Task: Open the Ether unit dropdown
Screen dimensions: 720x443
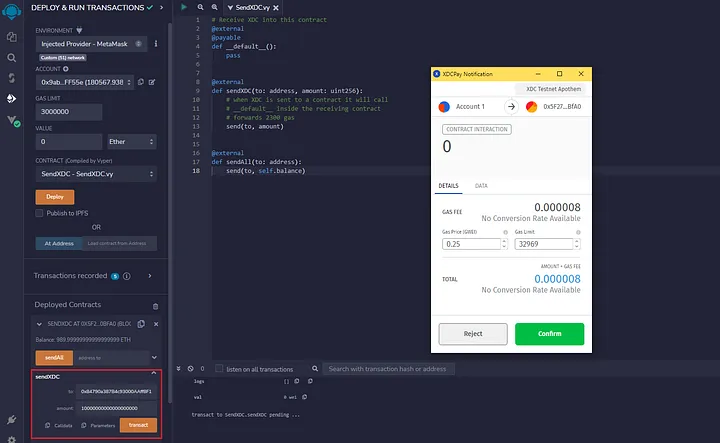Action: click(x=131, y=142)
